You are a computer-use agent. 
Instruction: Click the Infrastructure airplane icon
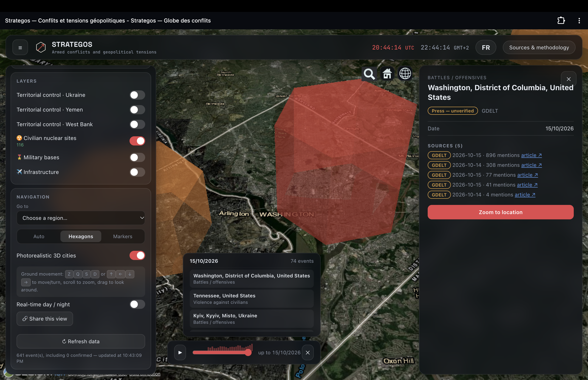[x=19, y=172]
